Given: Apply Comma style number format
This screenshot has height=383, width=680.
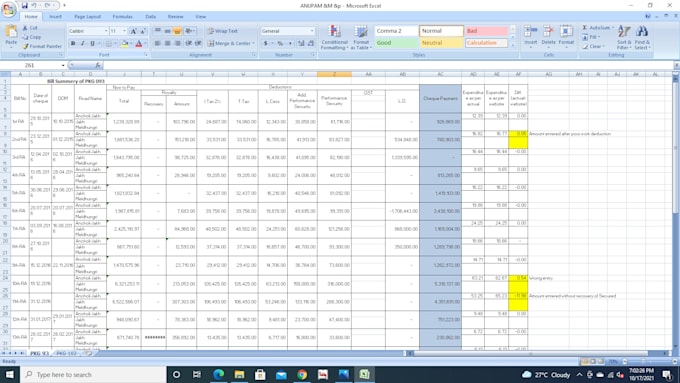Looking at the screenshot, I should coord(290,43).
